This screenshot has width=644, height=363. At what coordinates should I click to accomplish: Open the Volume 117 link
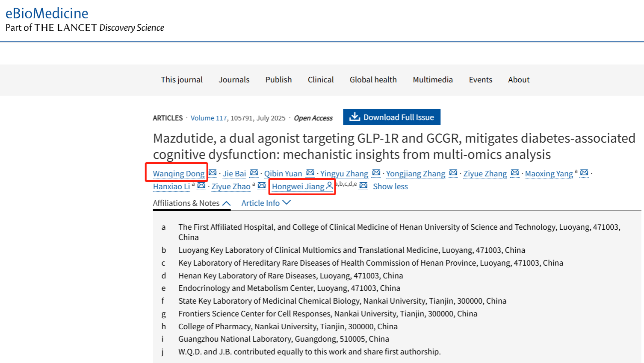pyautogui.click(x=209, y=118)
